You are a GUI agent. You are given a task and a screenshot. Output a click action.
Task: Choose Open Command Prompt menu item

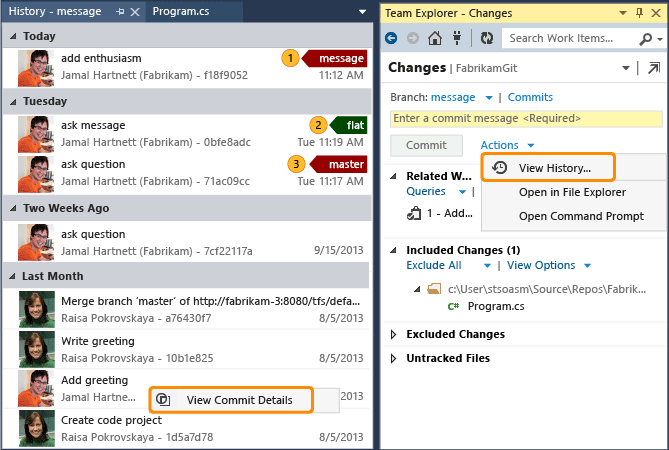click(581, 216)
